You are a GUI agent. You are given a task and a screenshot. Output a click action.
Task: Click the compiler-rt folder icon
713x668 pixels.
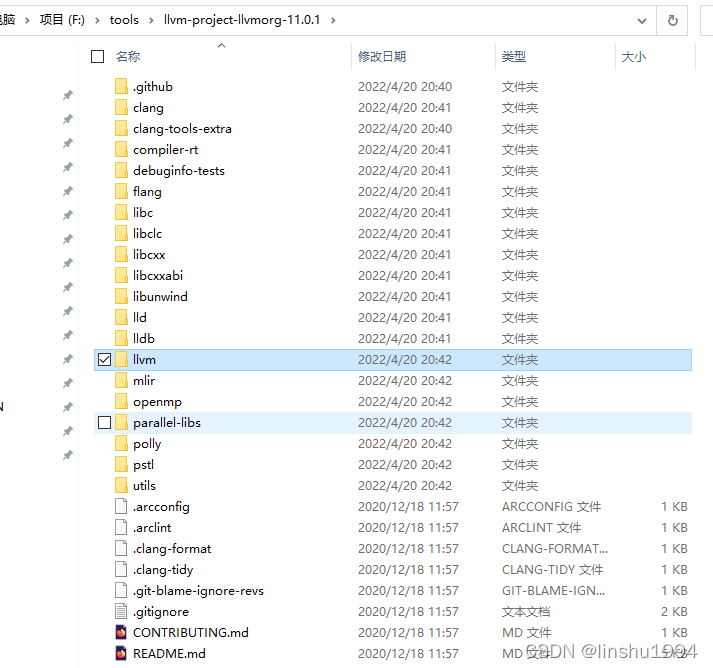(121, 149)
